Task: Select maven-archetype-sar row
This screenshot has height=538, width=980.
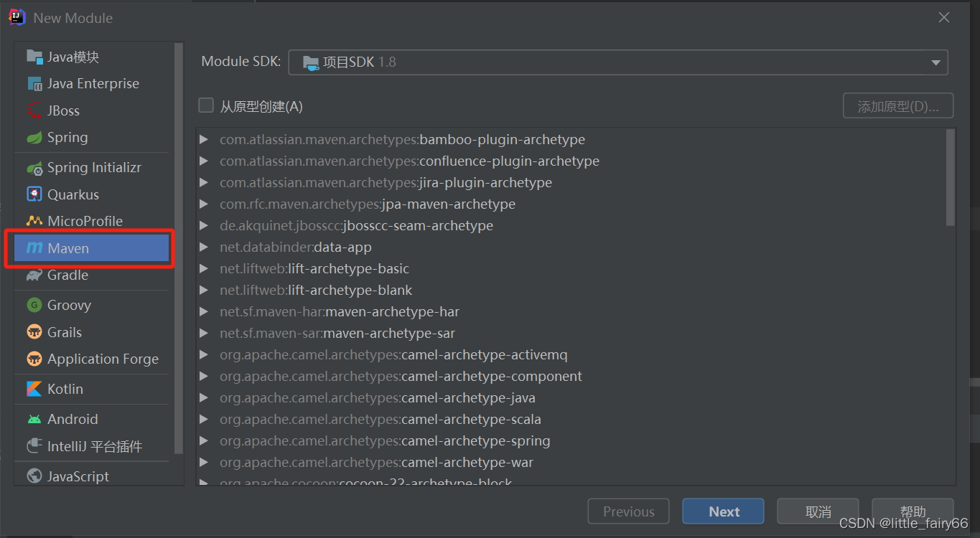Action: pyautogui.click(x=571, y=334)
